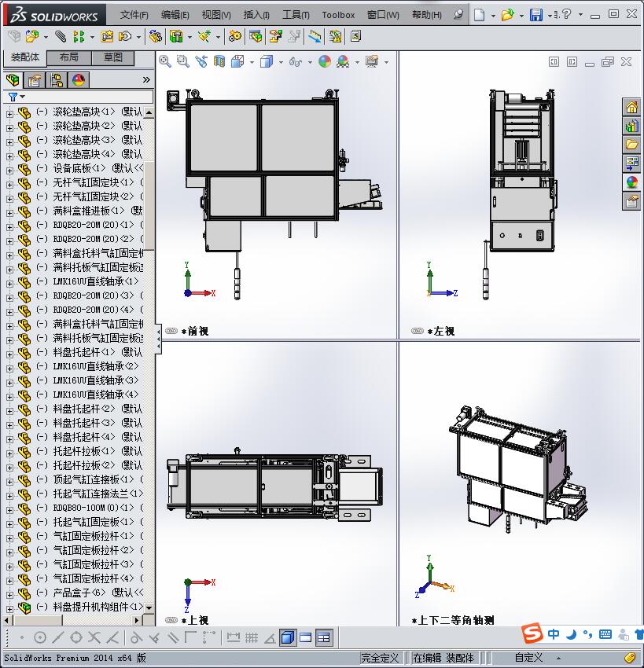Open the View Settings monitor dropdown arrow
This screenshot has width=644, height=668.
pos(386,62)
